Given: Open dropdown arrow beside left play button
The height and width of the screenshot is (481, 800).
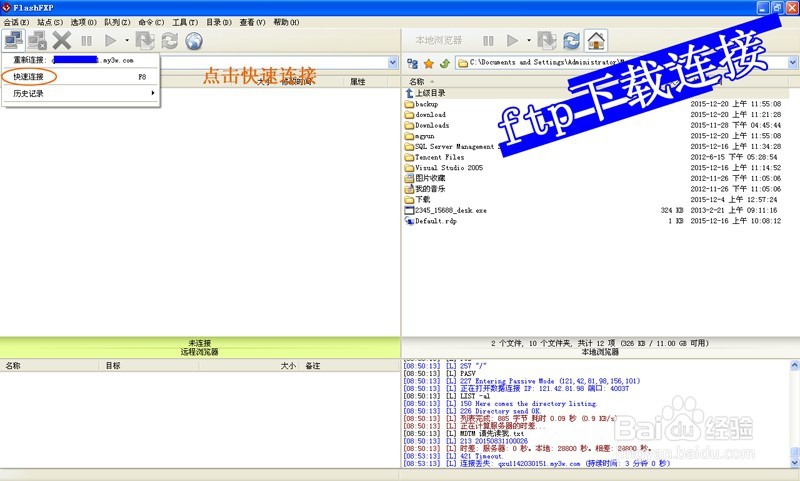Looking at the screenshot, I should pos(127,40).
